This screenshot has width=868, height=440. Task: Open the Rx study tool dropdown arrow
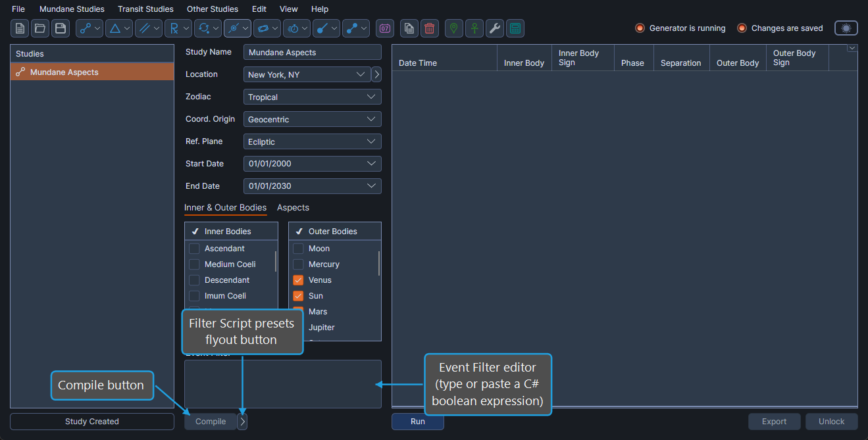click(x=187, y=28)
